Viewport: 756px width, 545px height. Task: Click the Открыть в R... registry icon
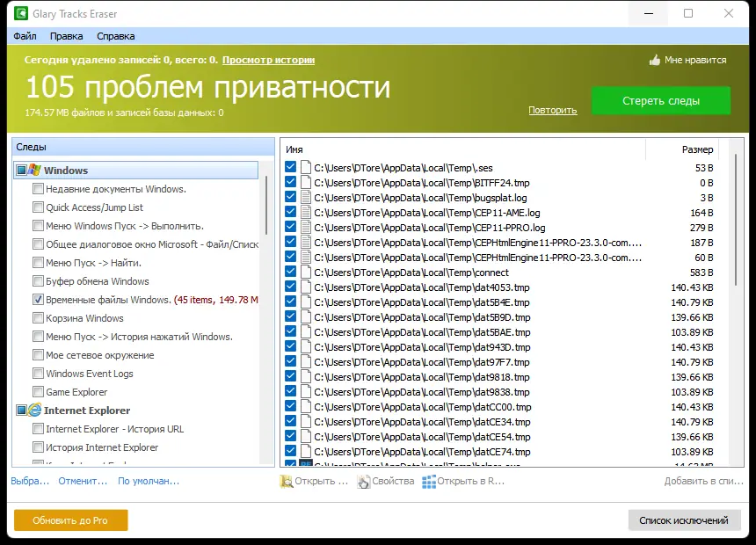coord(429,482)
